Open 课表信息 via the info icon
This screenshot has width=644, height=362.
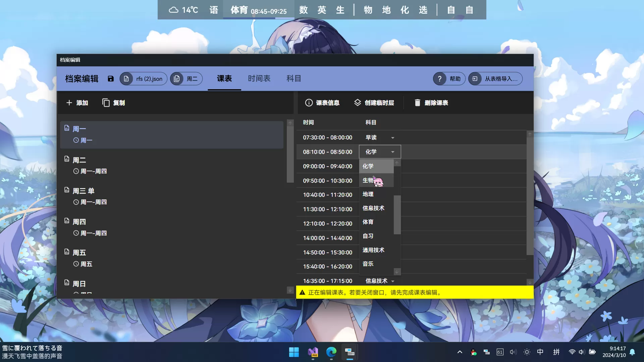pyautogui.click(x=309, y=103)
